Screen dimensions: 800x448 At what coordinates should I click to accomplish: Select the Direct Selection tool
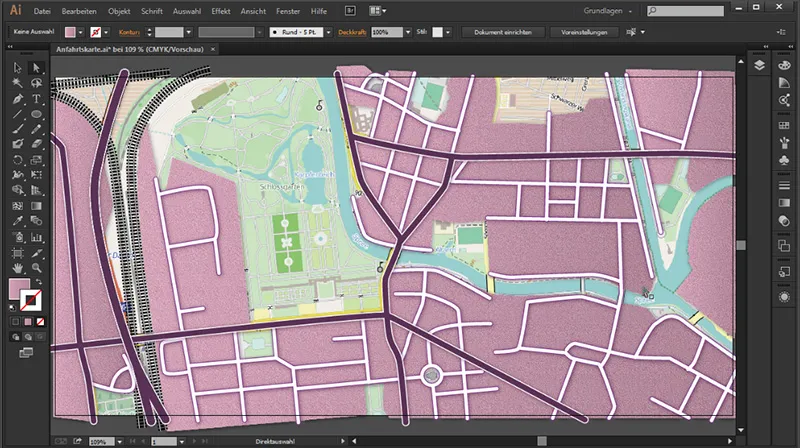click(x=36, y=67)
